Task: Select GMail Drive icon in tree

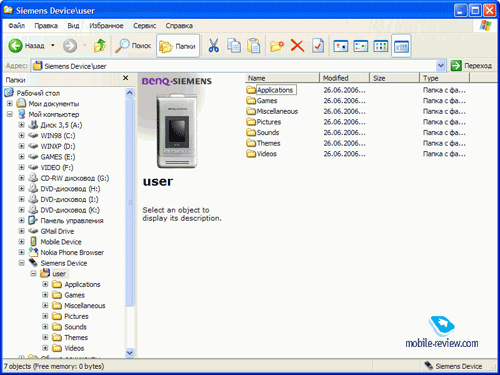Action: tap(33, 231)
